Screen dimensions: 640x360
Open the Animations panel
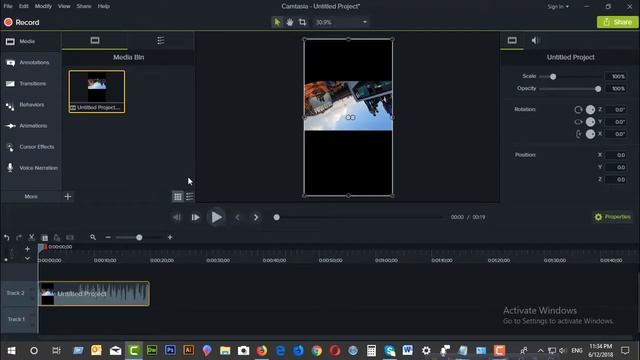(x=31, y=126)
